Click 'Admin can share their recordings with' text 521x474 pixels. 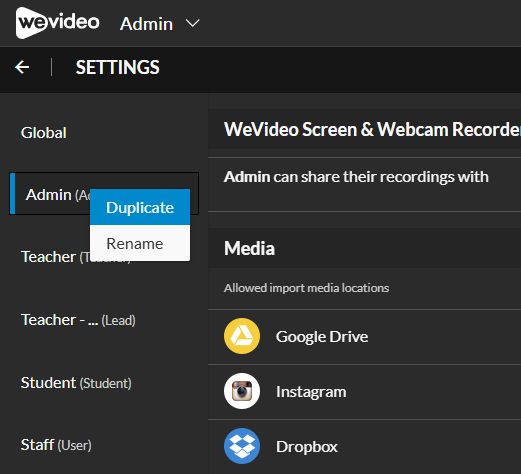356,177
